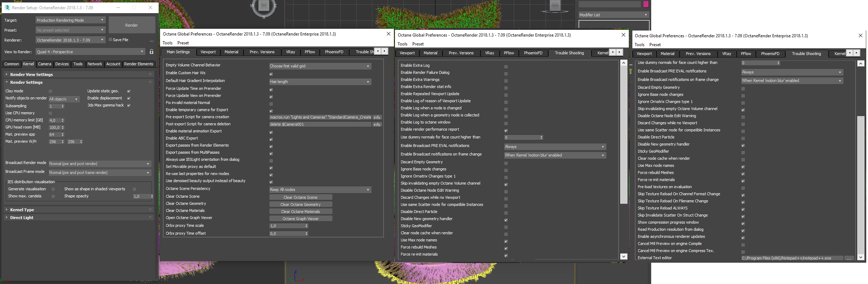Open the Broadcast Render mode dropdown
Viewport: 868px width, 284px height.
pyautogui.click(x=100, y=164)
